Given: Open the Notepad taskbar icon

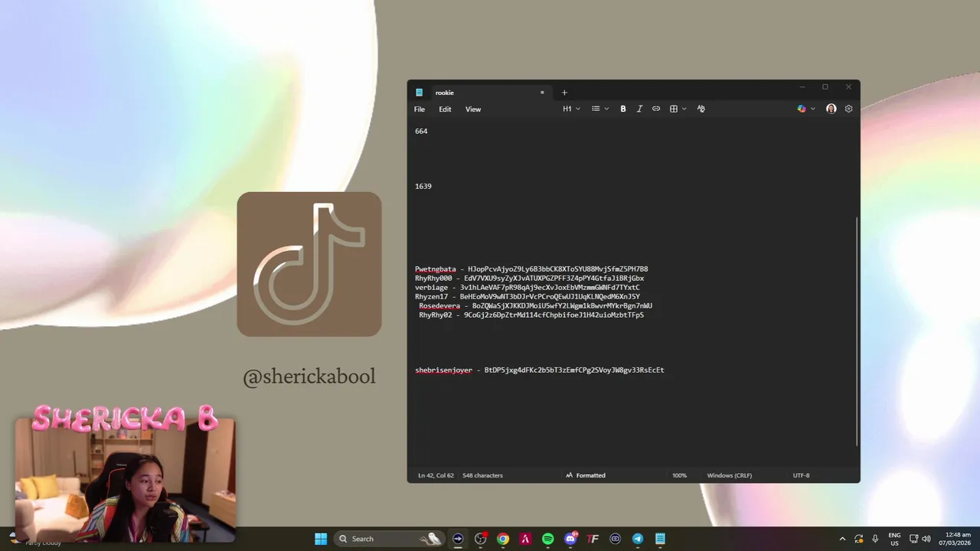Looking at the screenshot, I should pos(660,539).
